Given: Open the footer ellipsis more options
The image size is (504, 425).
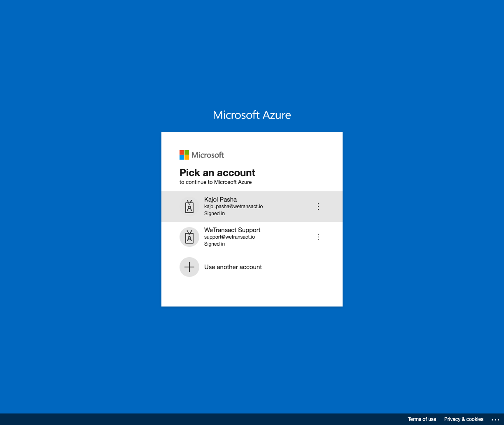Looking at the screenshot, I should [495, 420].
